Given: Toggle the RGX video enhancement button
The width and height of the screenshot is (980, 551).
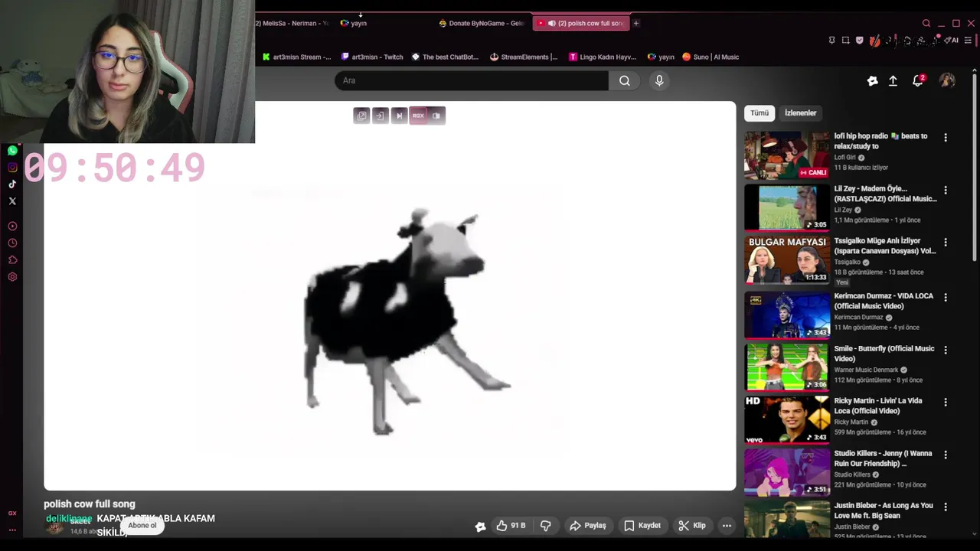Looking at the screenshot, I should tap(418, 116).
